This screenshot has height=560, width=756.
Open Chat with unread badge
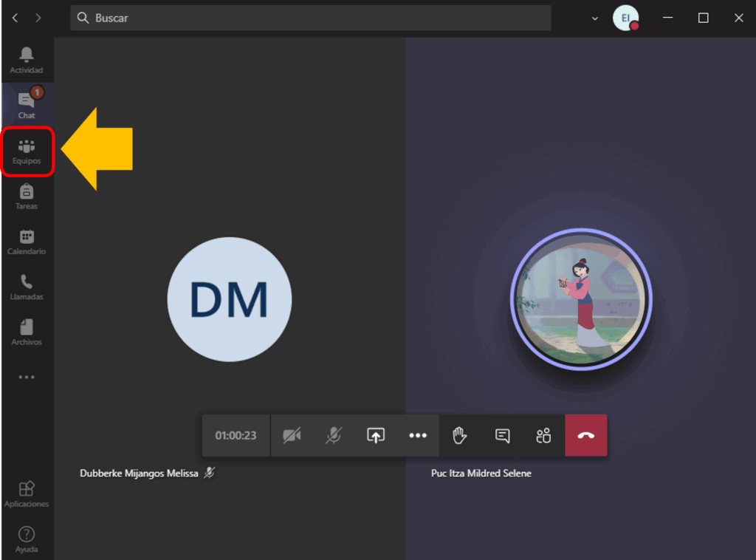[x=27, y=105]
